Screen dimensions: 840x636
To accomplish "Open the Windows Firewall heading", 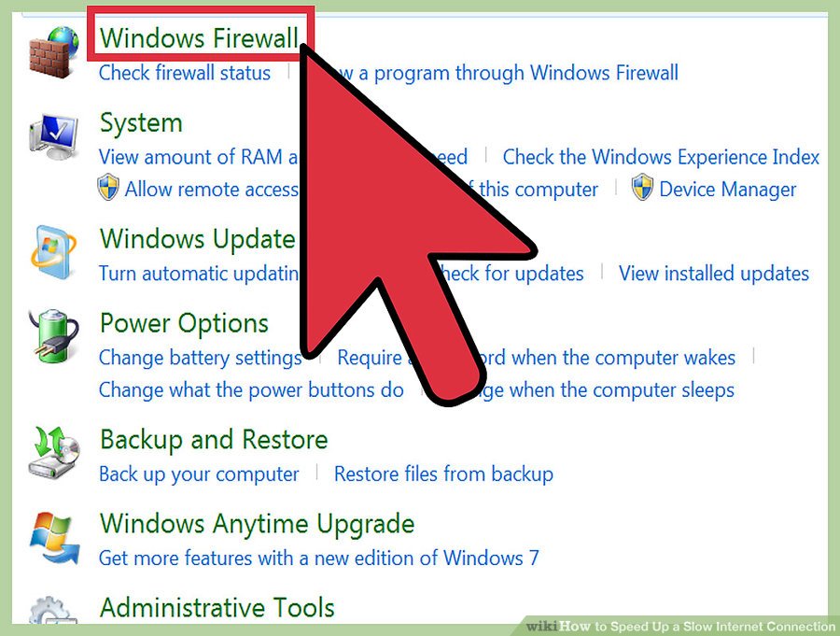I will pyautogui.click(x=200, y=37).
